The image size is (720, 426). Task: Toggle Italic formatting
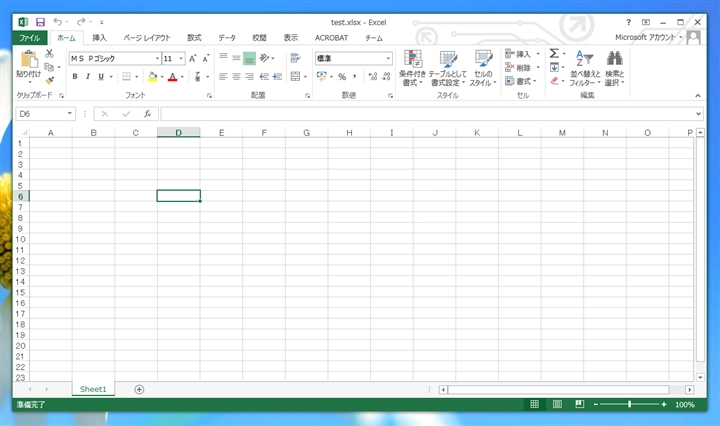(88, 77)
